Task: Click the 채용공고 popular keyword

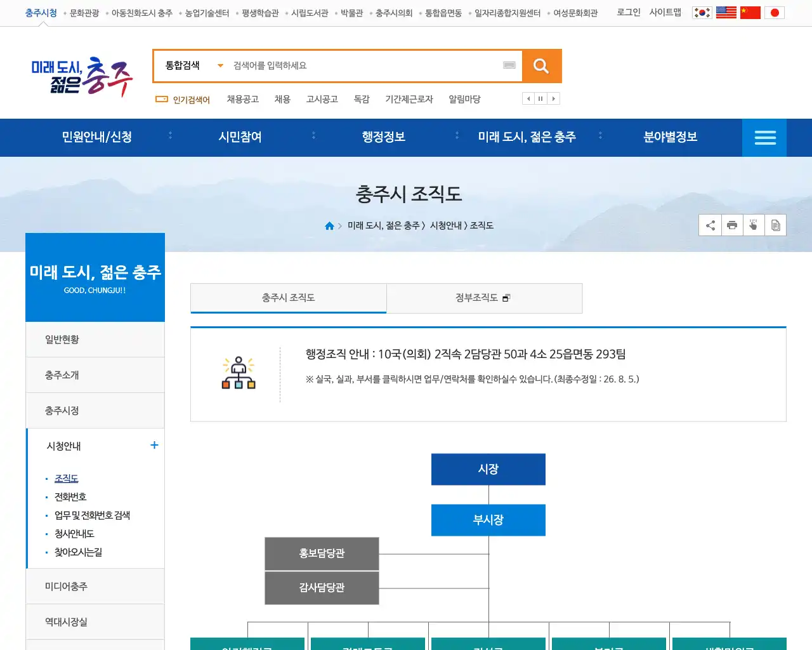Action: 243,99
